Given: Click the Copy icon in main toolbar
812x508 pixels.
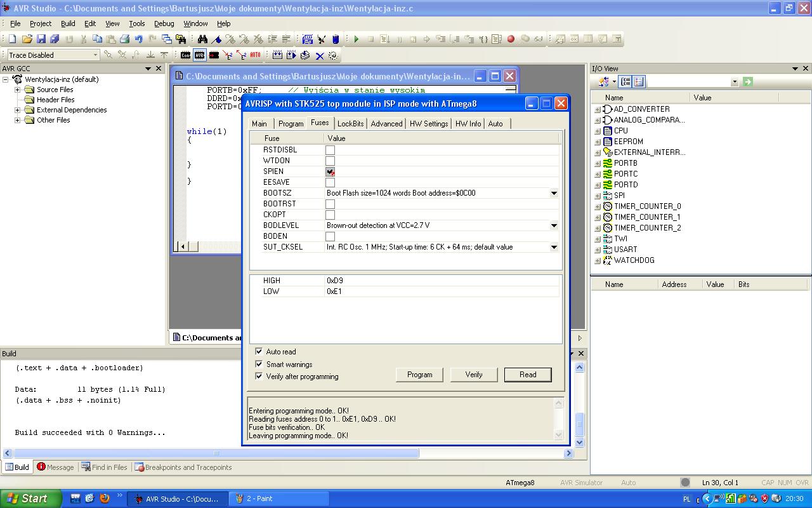Looking at the screenshot, I should point(97,39).
